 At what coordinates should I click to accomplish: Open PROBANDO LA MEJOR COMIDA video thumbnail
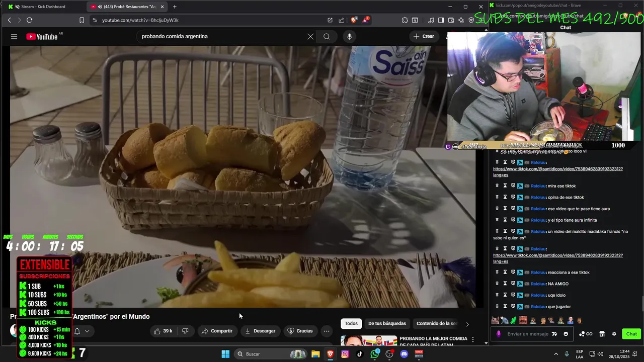pos(369,341)
